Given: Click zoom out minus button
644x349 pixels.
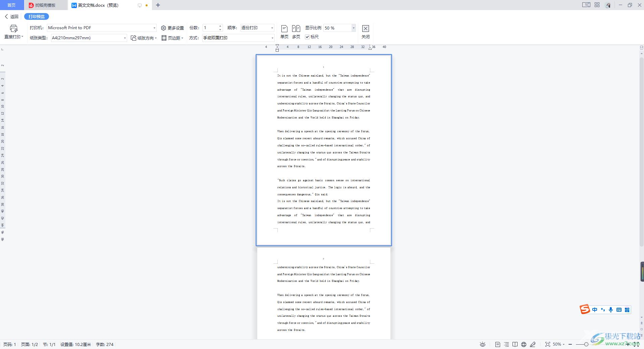Looking at the screenshot, I should click(570, 344).
